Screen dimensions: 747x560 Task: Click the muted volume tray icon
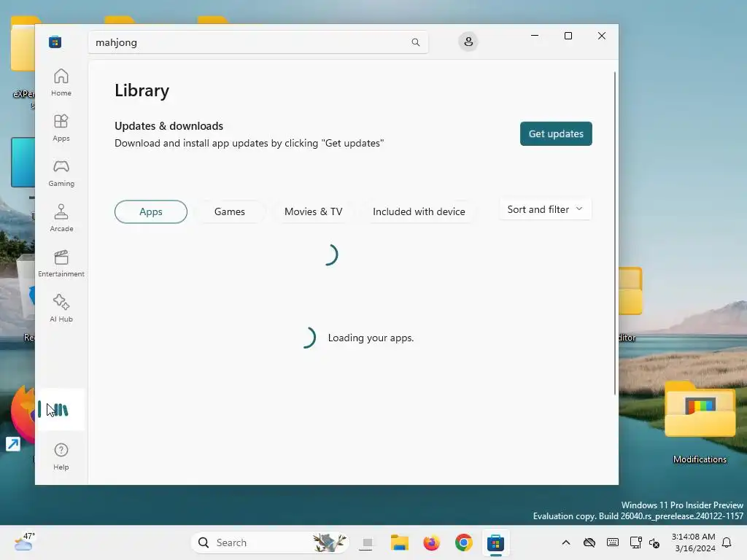coord(654,542)
